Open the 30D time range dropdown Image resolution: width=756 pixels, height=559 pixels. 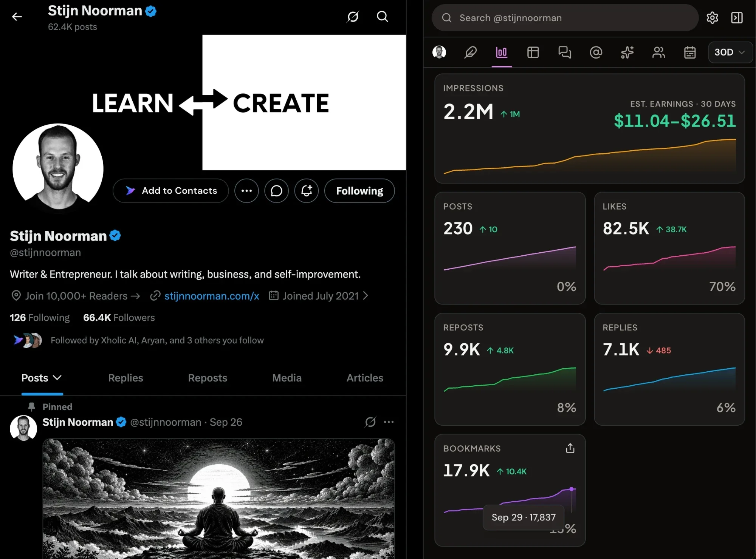[x=730, y=52]
